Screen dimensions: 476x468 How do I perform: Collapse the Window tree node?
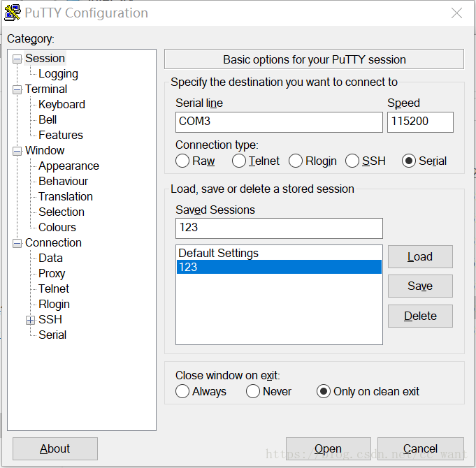tap(17, 151)
